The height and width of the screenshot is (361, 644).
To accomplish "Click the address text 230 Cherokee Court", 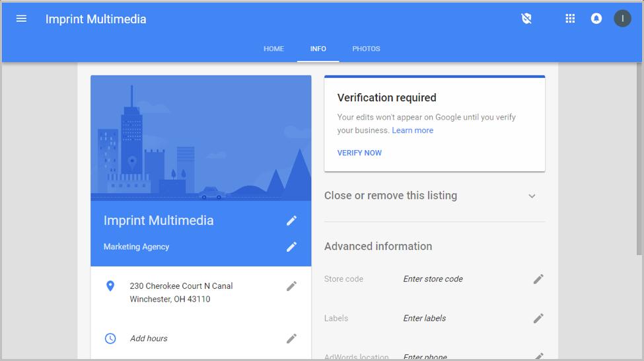I will point(181,292).
